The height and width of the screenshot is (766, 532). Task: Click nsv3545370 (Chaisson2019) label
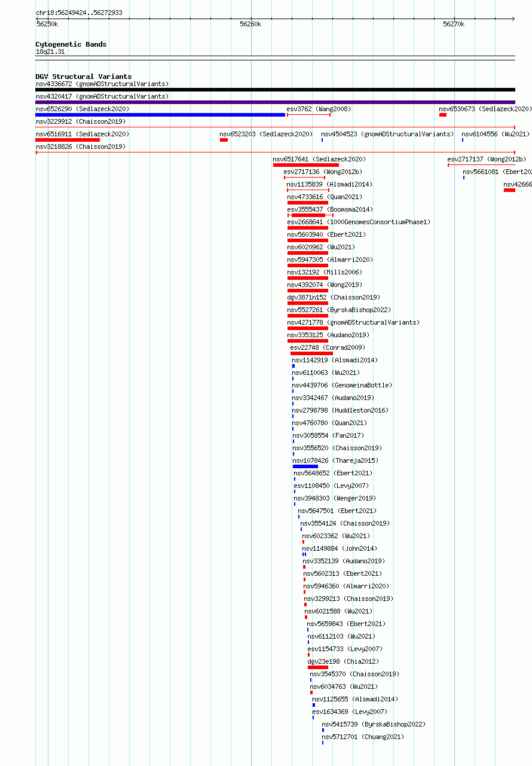coord(354,674)
